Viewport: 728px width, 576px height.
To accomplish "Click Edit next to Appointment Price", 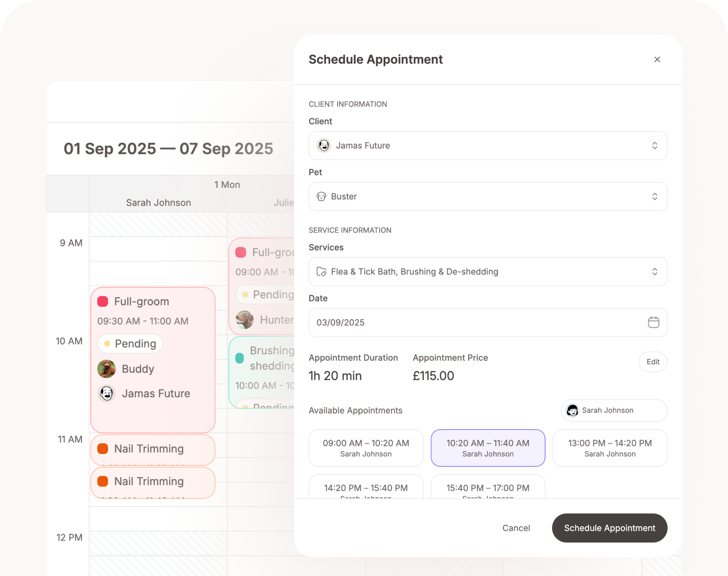I will click(653, 362).
